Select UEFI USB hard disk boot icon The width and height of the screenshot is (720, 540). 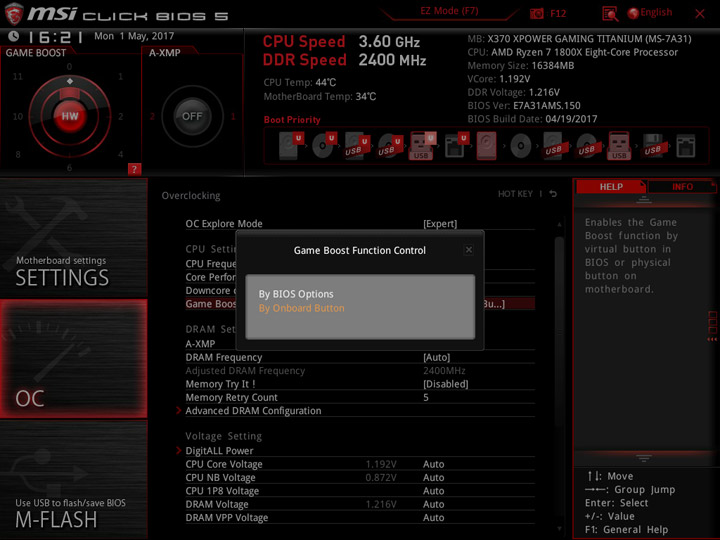click(x=357, y=146)
